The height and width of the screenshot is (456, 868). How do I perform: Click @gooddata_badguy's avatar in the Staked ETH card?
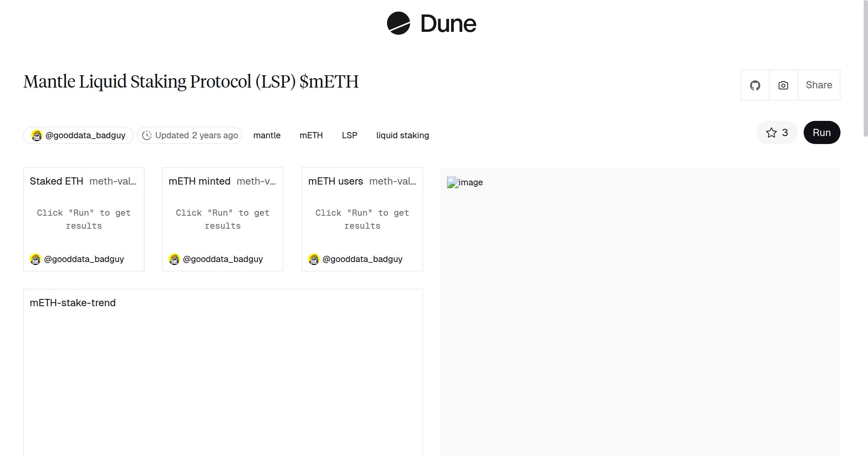click(35, 259)
